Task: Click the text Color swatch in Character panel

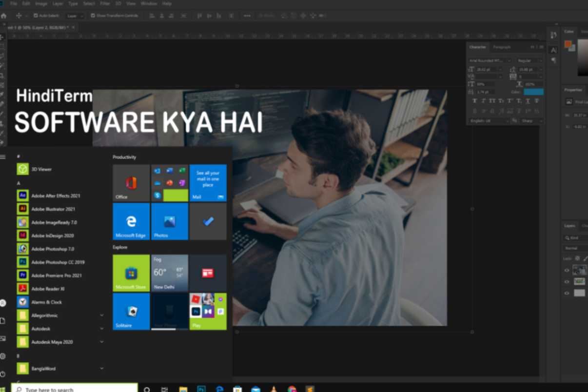Action: (x=532, y=92)
